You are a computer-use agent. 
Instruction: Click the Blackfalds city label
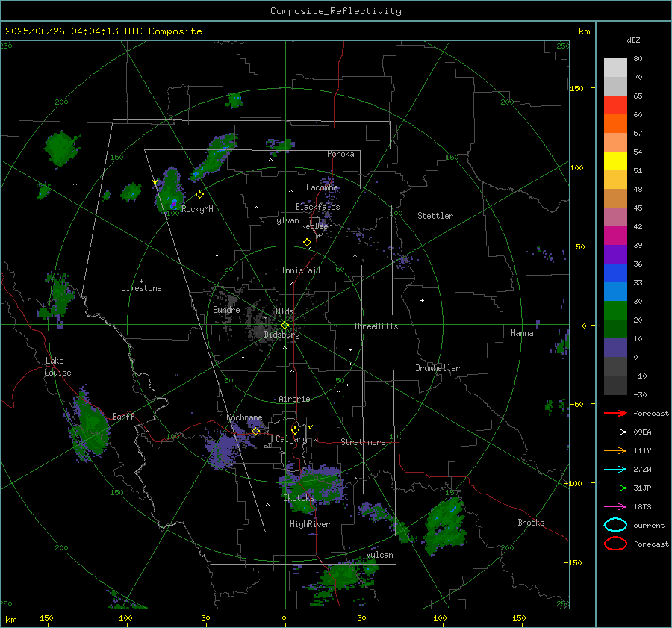317,207
